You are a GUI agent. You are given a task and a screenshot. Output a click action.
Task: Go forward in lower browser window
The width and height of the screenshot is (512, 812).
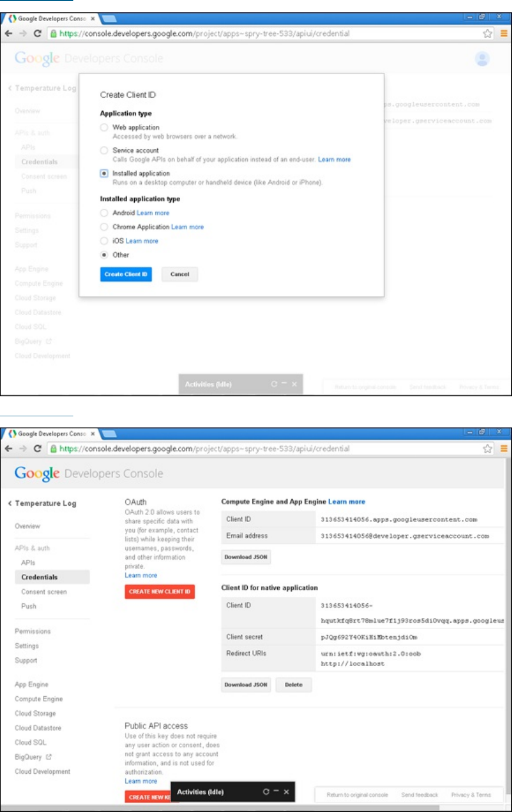23,449
